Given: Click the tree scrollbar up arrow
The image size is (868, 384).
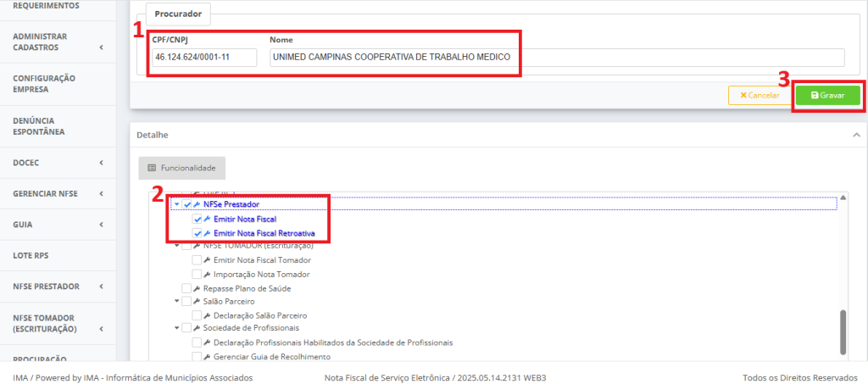Looking at the screenshot, I should pos(843,197).
